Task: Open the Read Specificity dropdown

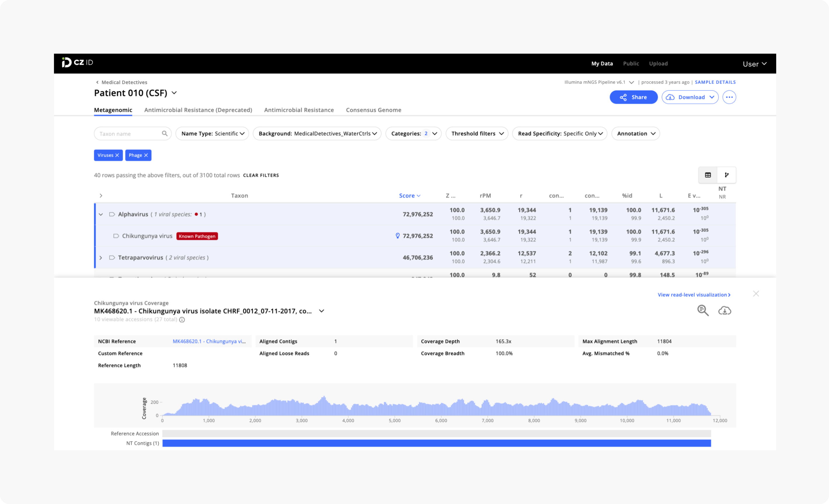Action: [560, 134]
